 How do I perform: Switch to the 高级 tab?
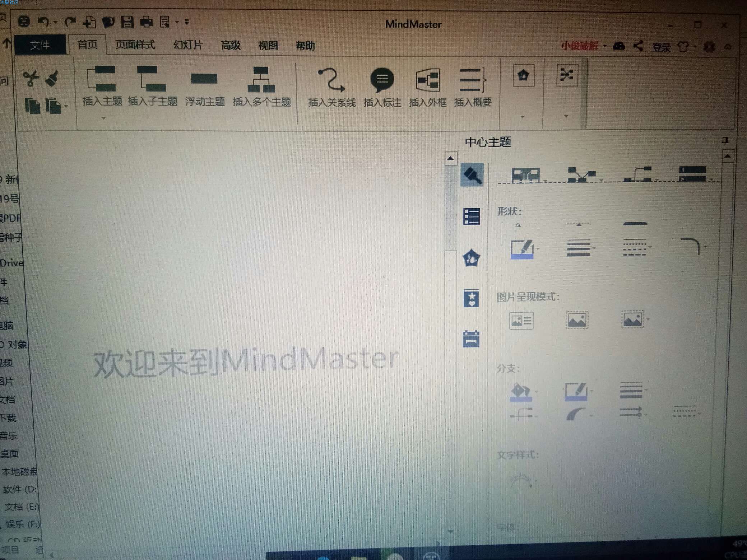[231, 46]
